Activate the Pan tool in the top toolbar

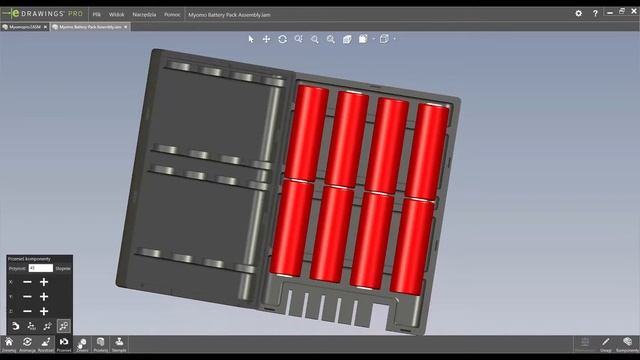coord(266,39)
